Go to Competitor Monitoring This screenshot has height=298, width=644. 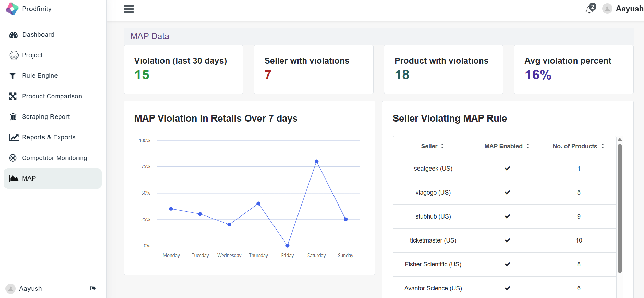(x=53, y=158)
